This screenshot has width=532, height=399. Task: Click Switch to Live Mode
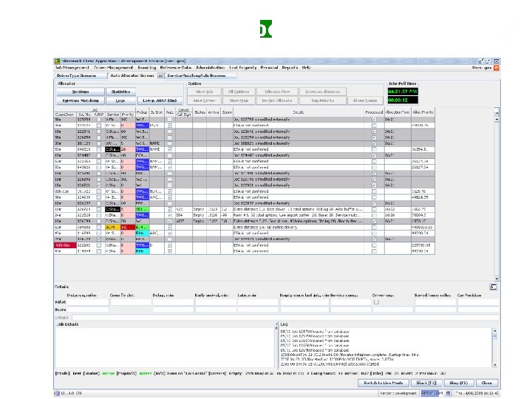383,383
